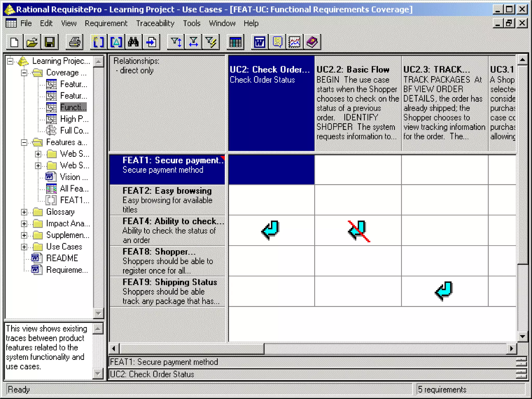Open the Requirement menu
The width and height of the screenshot is (532, 399).
coord(106,23)
